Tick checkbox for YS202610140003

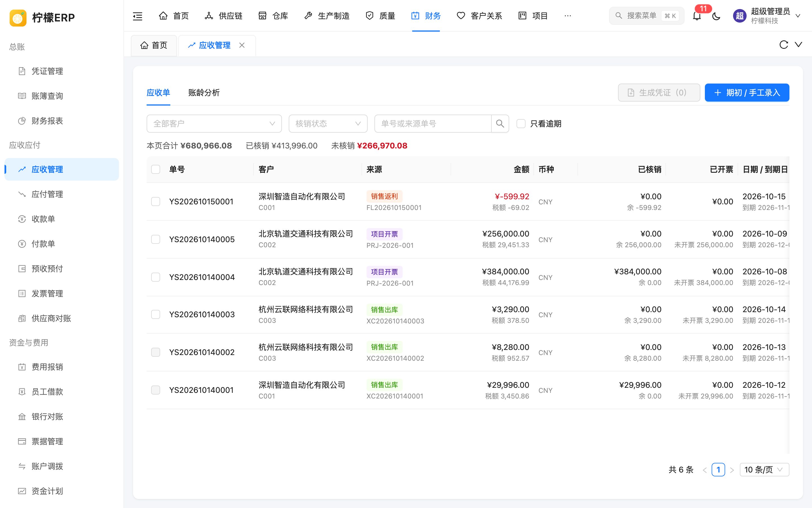pyautogui.click(x=156, y=314)
